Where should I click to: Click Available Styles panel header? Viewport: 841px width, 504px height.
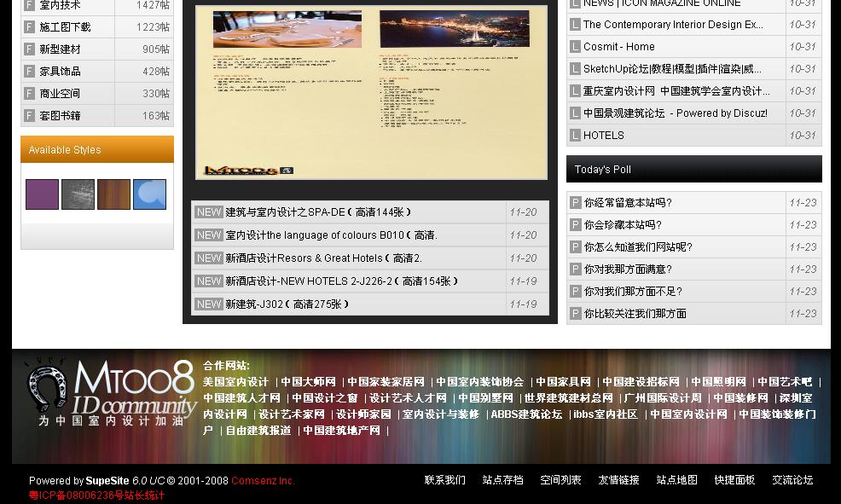[x=97, y=149]
